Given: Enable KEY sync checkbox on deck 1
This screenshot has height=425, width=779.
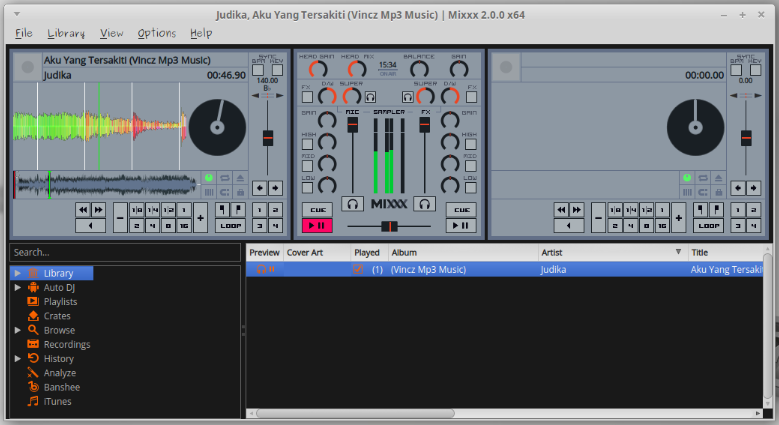Looking at the screenshot, I should coord(277,70).
